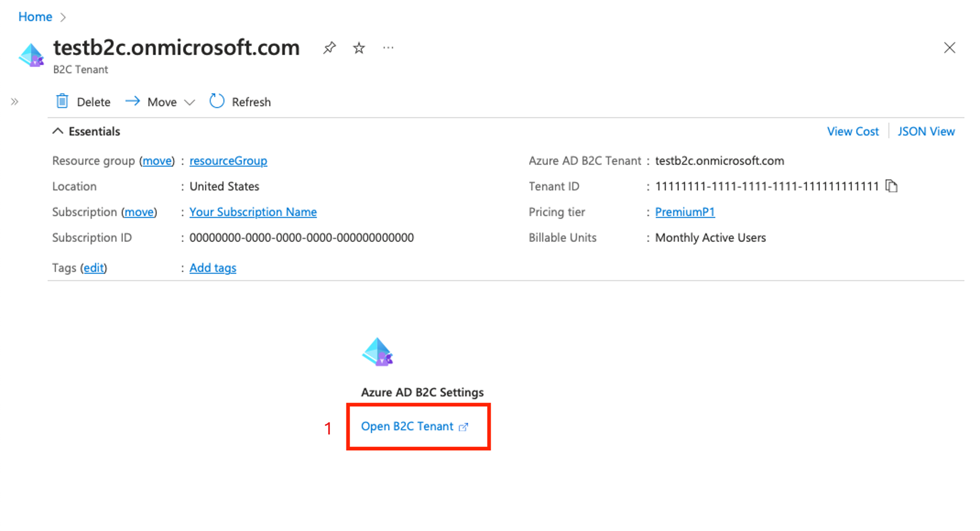Open Your Subscription Name link
This screenshot has height=531, width=980.
[253, 212]
